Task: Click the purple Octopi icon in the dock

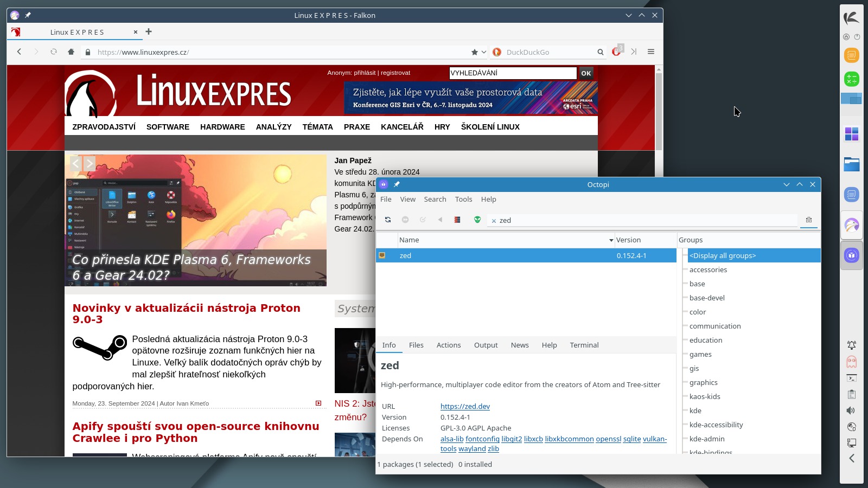Action: pos(852,255)
